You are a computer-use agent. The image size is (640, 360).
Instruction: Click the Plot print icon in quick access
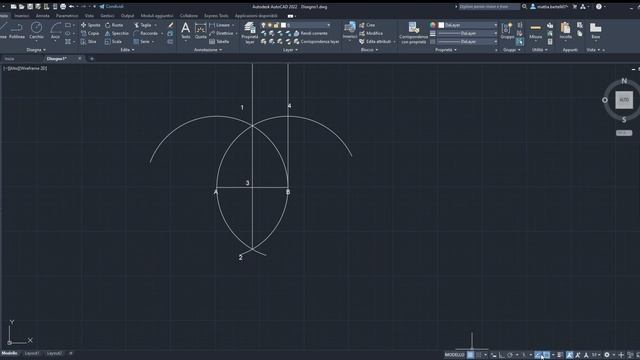pyautogui.click(x=63, y=7)
